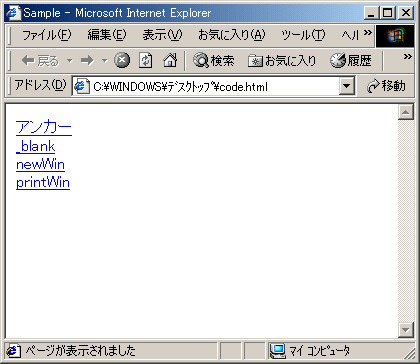Image resolution: width=420 pixels, height=364 pixels.
Task: Open the ツール(T) menu
Action: (303, 35)
